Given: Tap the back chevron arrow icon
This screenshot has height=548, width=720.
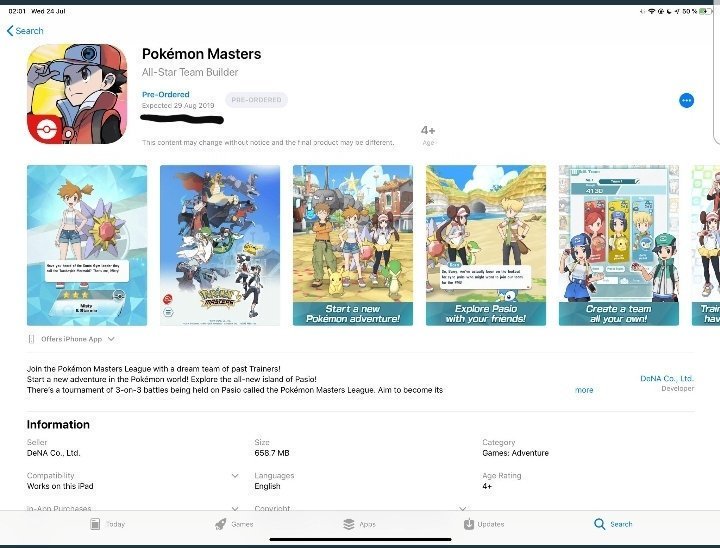Looking at the screenshot, I should click(x=10, y=31).
